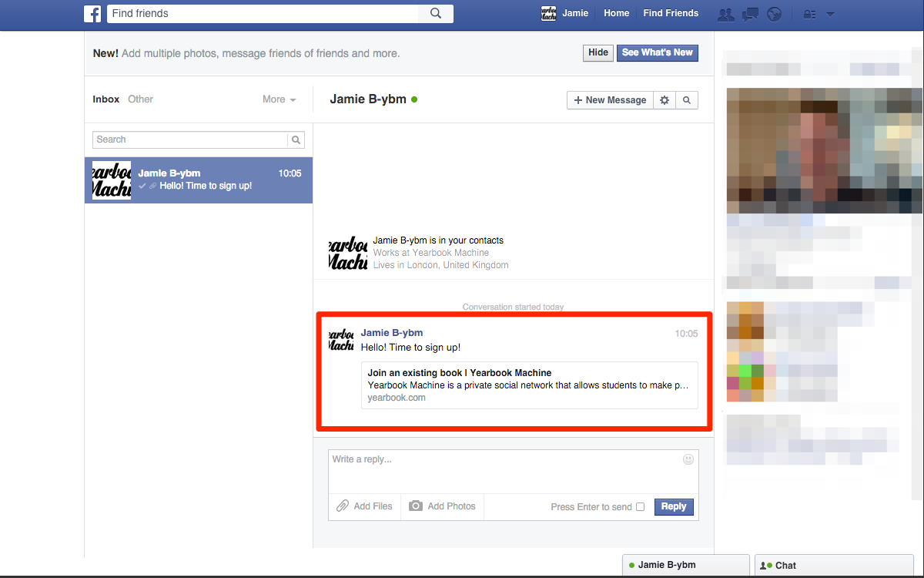Open the friend requests icon
The height and width of the screenshot is (578, 924).
pyautogui.click(x=725, y=14)
